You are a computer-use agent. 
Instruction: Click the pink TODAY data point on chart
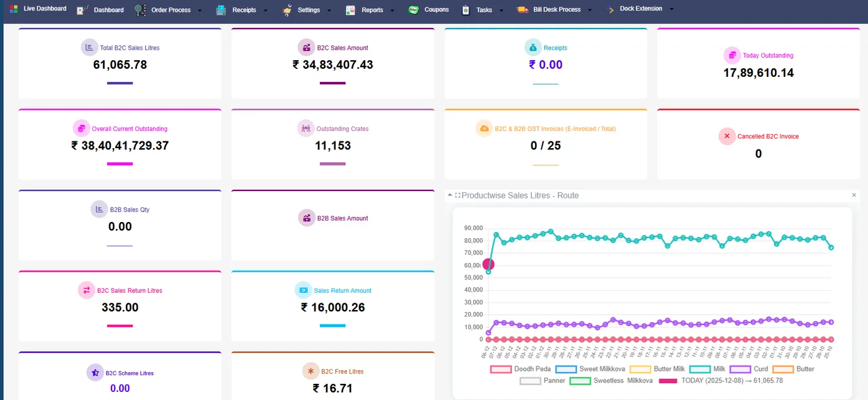tap(489, 264)
